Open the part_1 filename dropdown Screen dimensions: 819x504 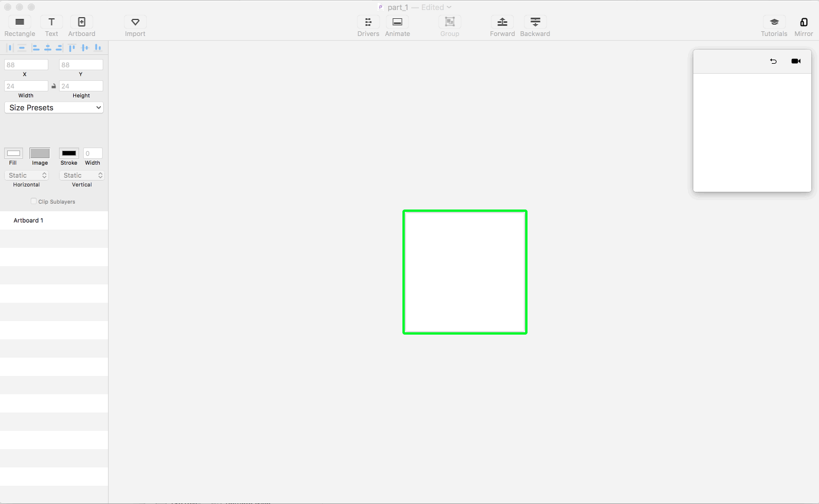coord(450,7)
